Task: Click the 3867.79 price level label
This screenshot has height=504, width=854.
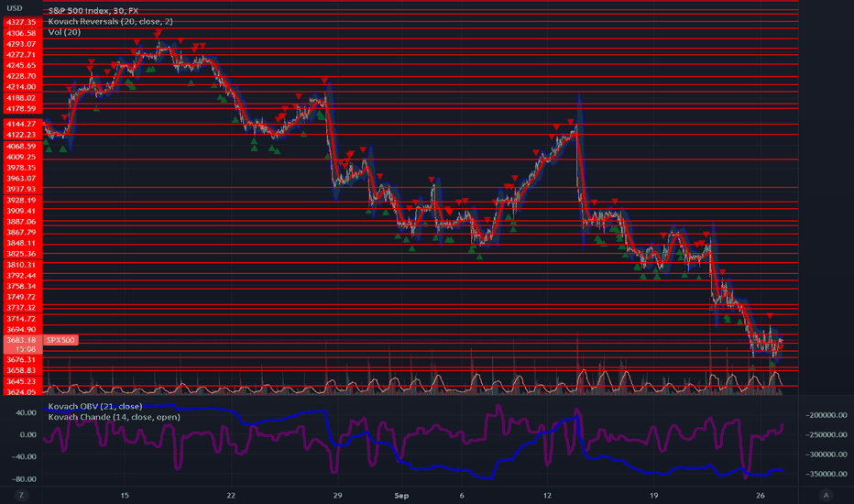Action: click(x=21, y=232)
